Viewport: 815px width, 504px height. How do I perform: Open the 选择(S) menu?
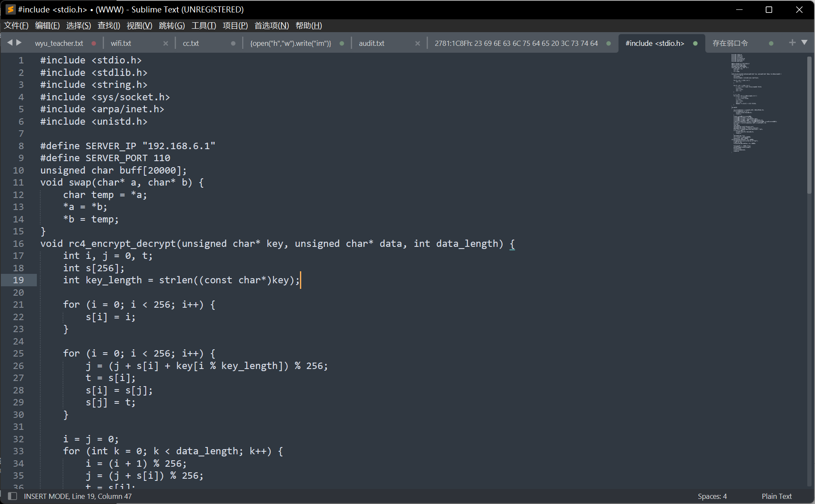pyautogui.click(x=78, y=26)
